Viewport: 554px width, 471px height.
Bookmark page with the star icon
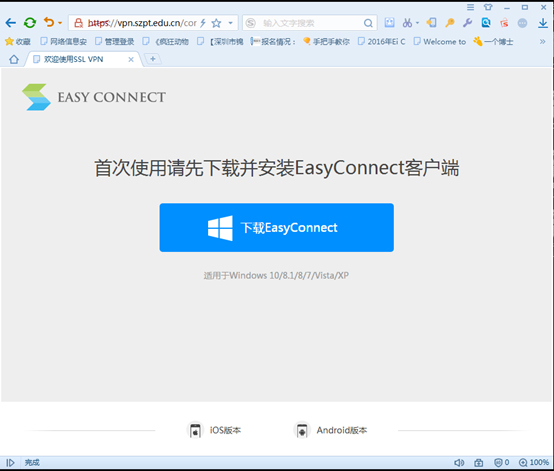point(216,23)
